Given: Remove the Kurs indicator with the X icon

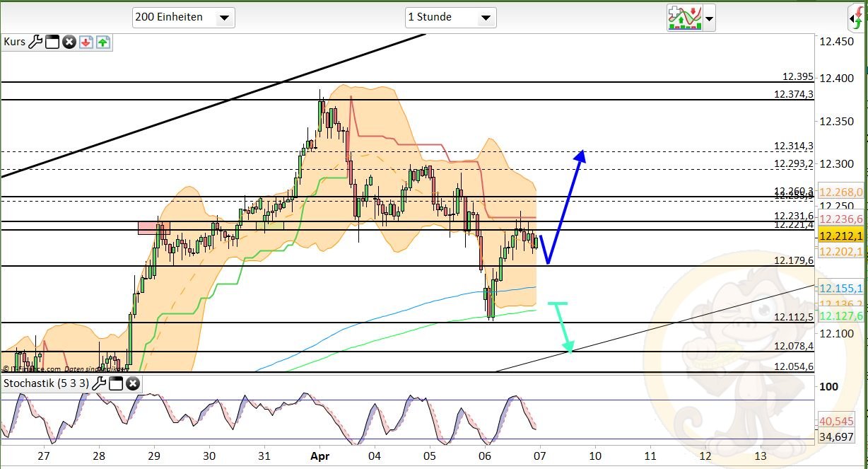Looking at the screenshot, I should [69, 42].
